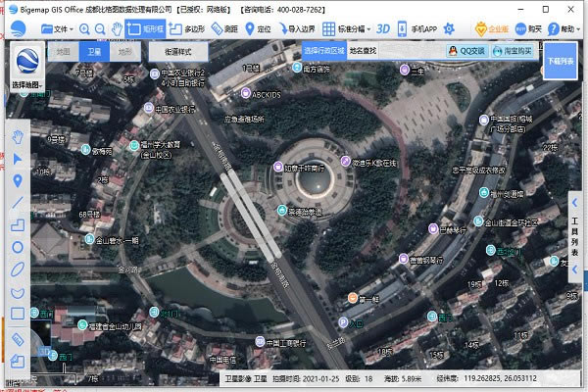Switch map layer to 地形 (terrain)
588x392 pixels.
pyautogui.click(x=123, y=49)
